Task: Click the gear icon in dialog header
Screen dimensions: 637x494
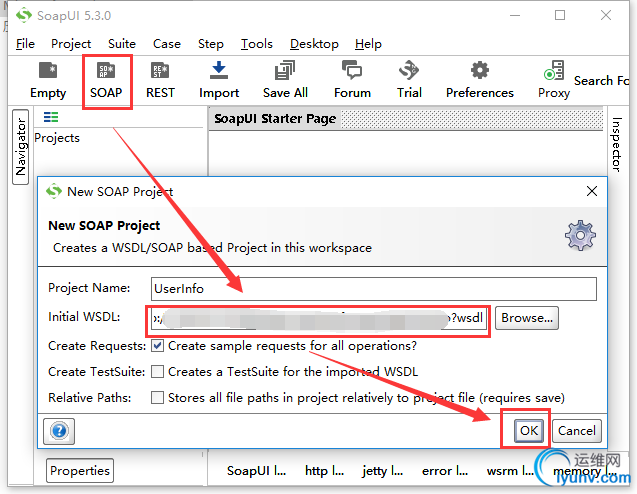Action: [580, 236]
